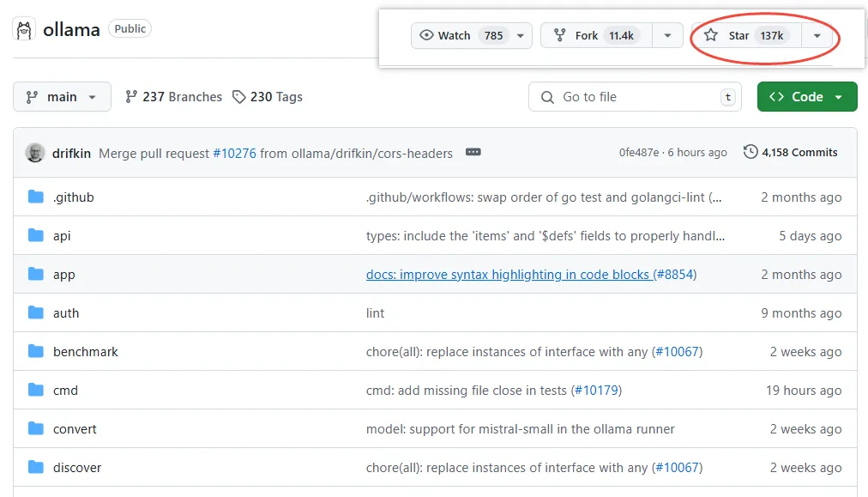Click the folder icon beside .github
The image size is (868, 497).
coord(36,197)
